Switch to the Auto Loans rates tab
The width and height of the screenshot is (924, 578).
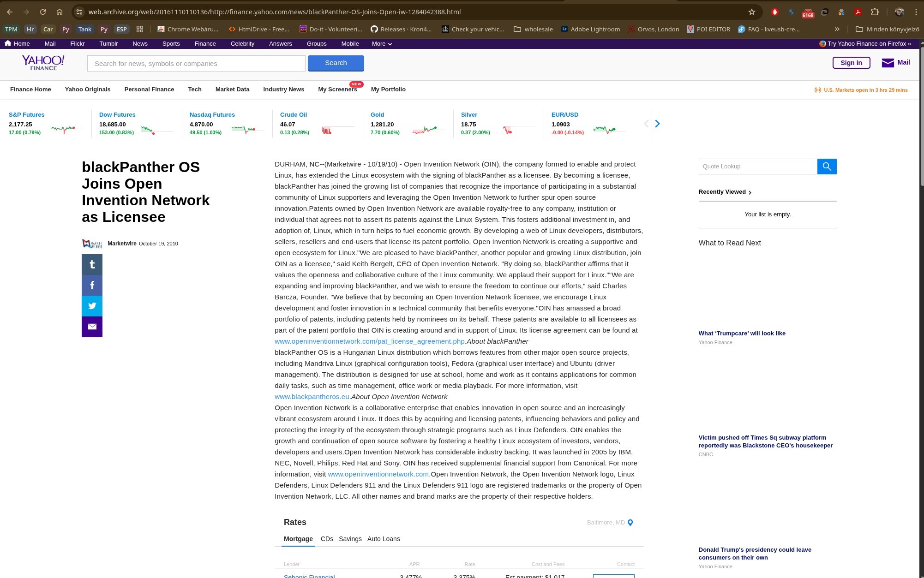pyautogui.click(x=384, y=539)
